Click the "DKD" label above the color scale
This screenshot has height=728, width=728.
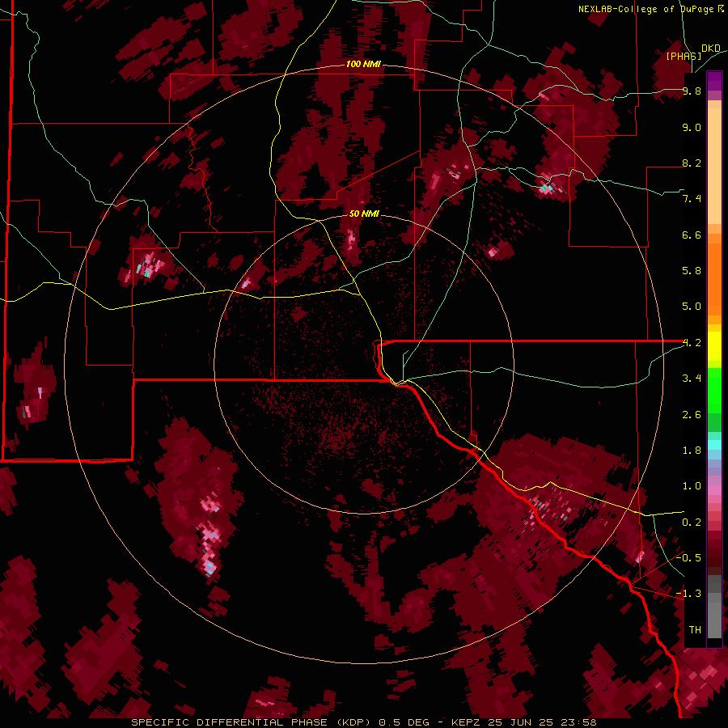click(x=711, y=49)
